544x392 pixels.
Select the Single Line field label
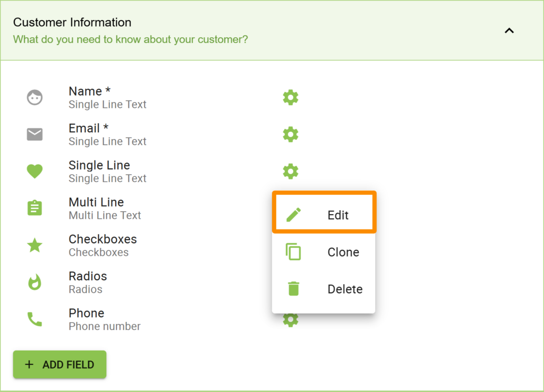(x=99, y=165)
